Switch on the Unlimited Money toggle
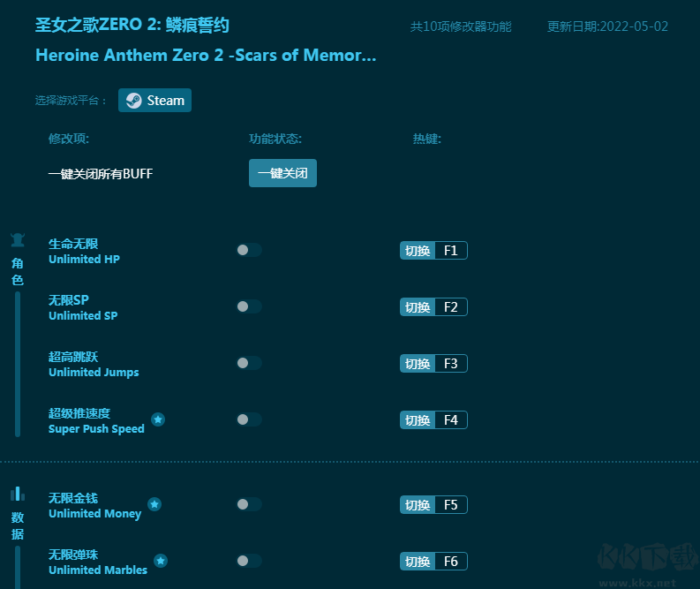The height and width of the screenshot is (589, 700). pos(249,504)
